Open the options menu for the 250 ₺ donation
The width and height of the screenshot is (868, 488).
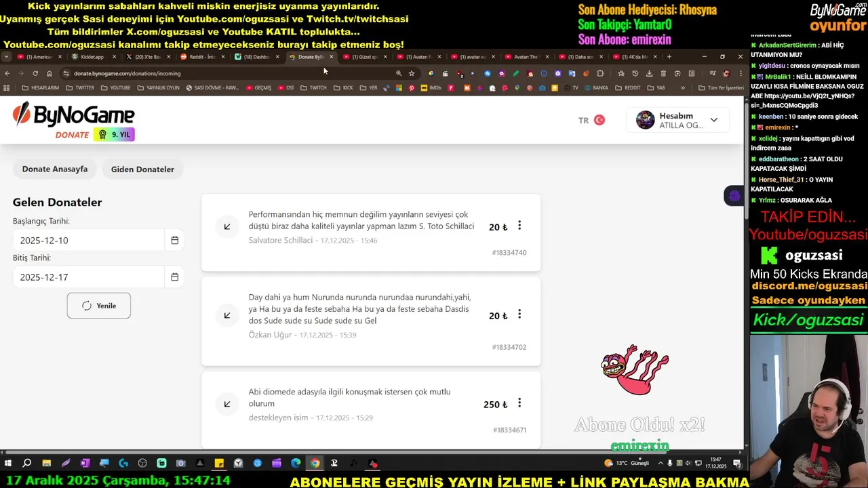[519, 403]
